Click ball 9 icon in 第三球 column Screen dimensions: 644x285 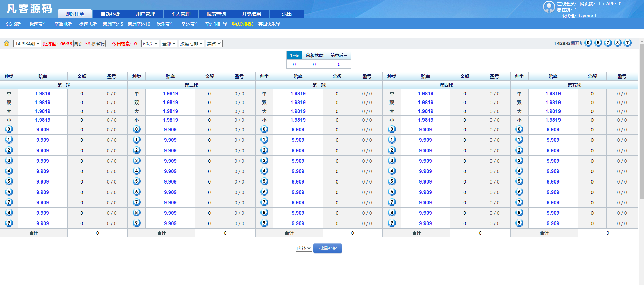click(264, 223)
